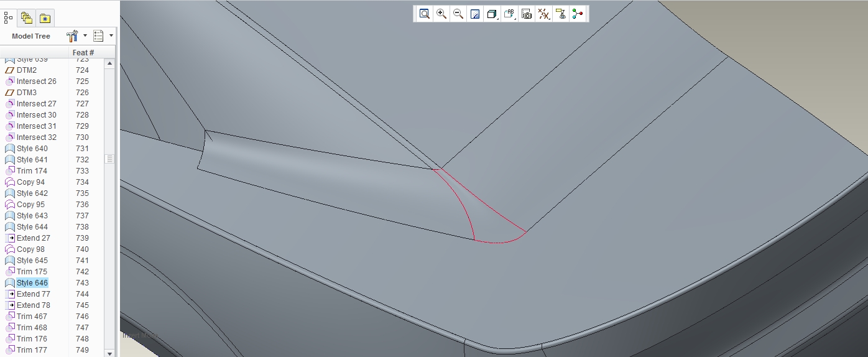Click the highlighted Style 646 feature
Viewport: 868px width, 357px height.
(x=32, y=283)
